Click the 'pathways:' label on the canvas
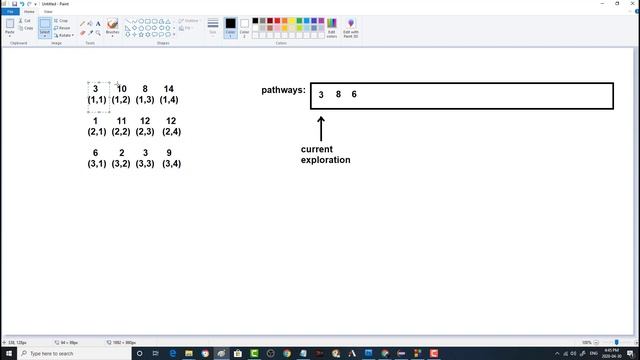 (283, 90)
